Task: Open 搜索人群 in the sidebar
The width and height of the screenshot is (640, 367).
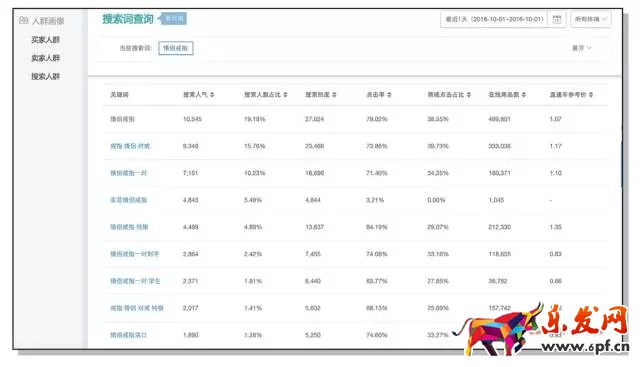Action: 45,76
